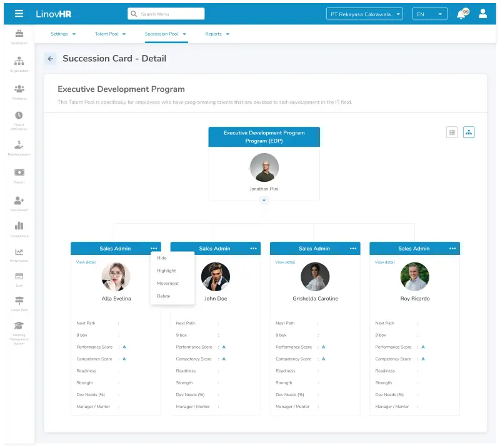Go back using the arrow button
The height and width of the screenshot is (448, 500).
pyautogui.click(x=50, y=59)
